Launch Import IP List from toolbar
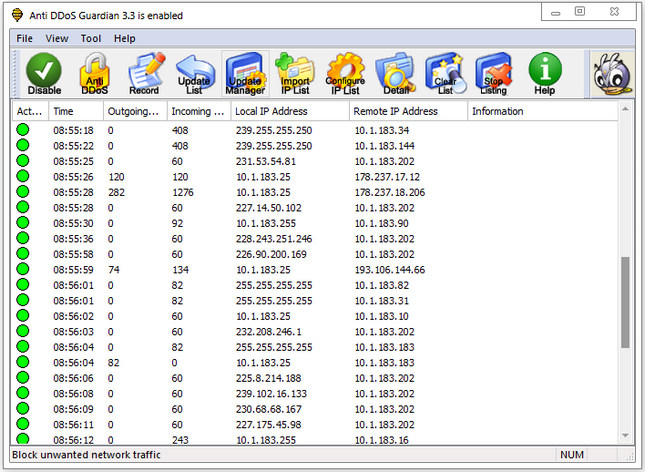 click(295, 74)
